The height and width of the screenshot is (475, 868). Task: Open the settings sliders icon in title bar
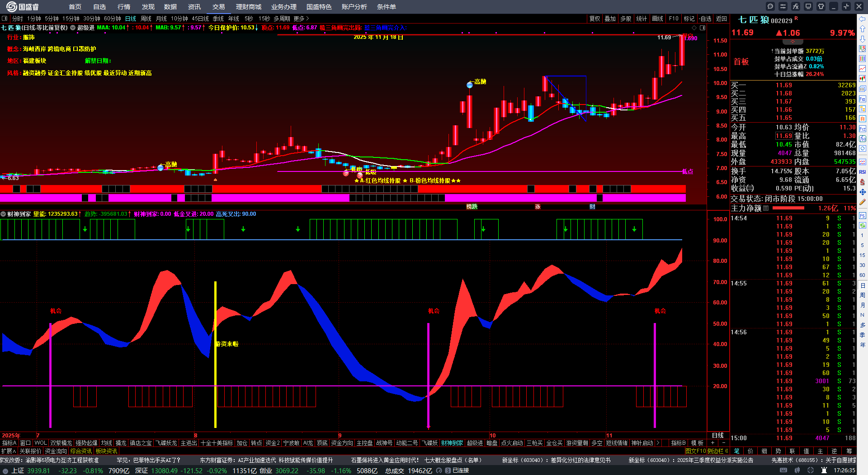783,6
